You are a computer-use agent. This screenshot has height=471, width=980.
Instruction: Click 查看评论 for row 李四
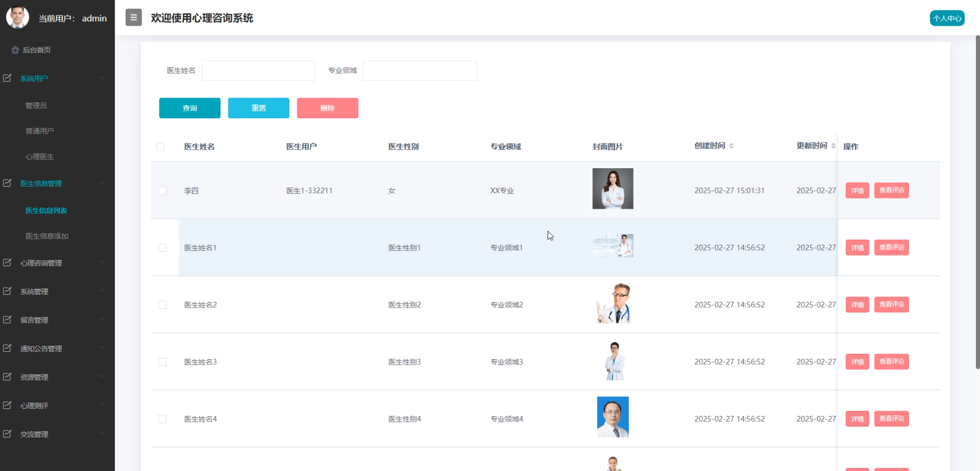[891, 190]
